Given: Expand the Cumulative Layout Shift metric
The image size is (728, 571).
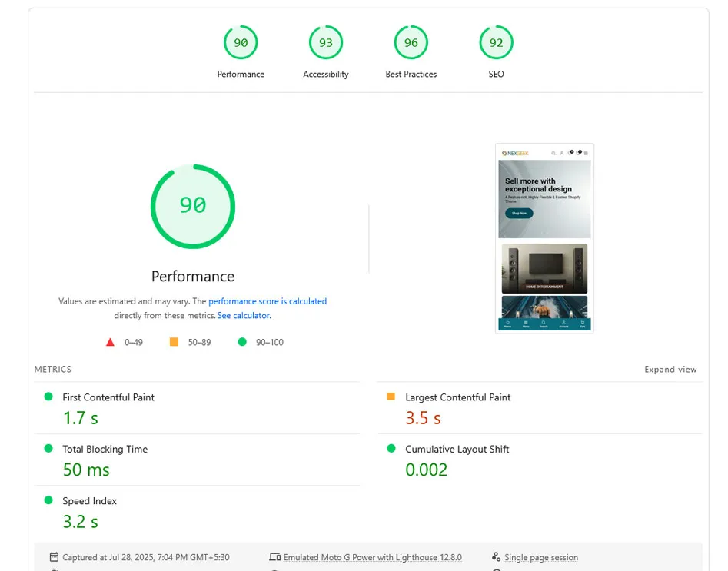Looking at the screenshot, I should coord(457,449).
